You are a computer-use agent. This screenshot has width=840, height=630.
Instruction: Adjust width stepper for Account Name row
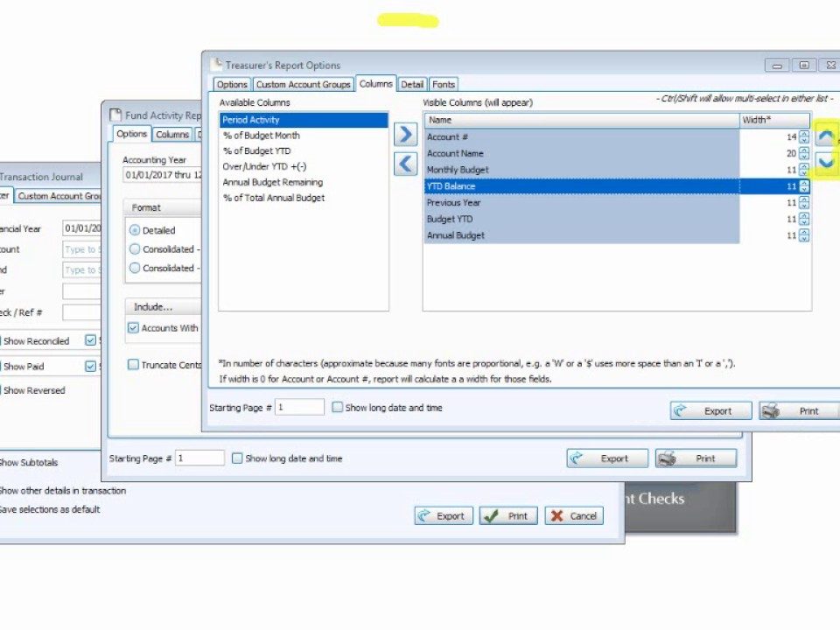coord(804,153)
